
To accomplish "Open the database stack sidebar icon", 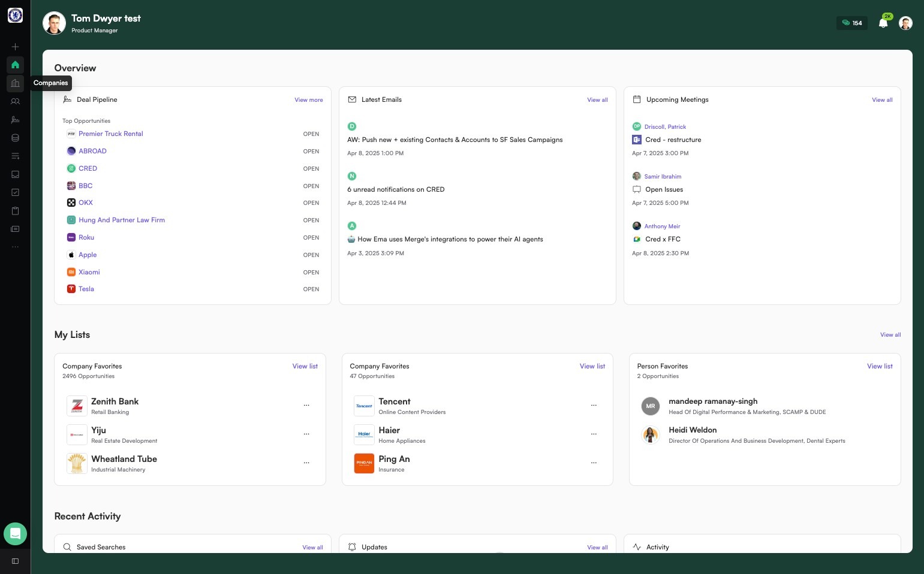I will tap(15, 138).
